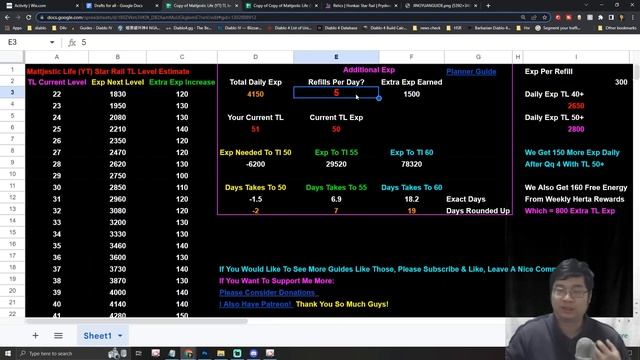The image size is (640, 360).
Task: Click Exp Next Level 4140 cell
Action: (x=118, y=304)
